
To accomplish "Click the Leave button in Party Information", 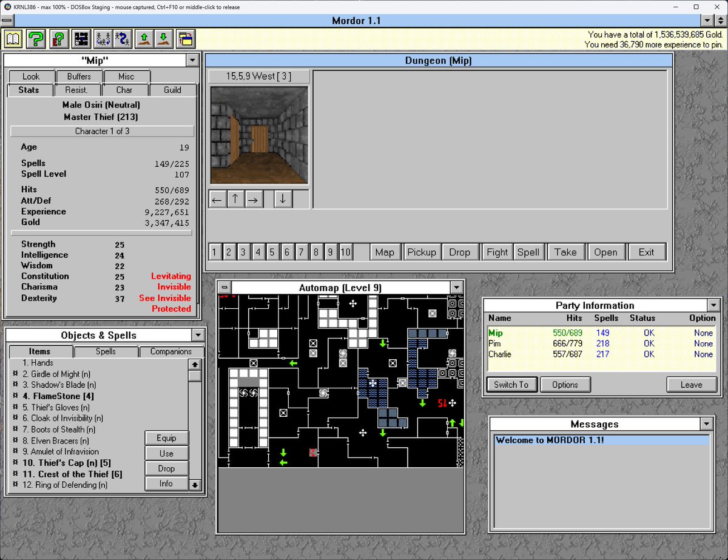I will 692,385.
